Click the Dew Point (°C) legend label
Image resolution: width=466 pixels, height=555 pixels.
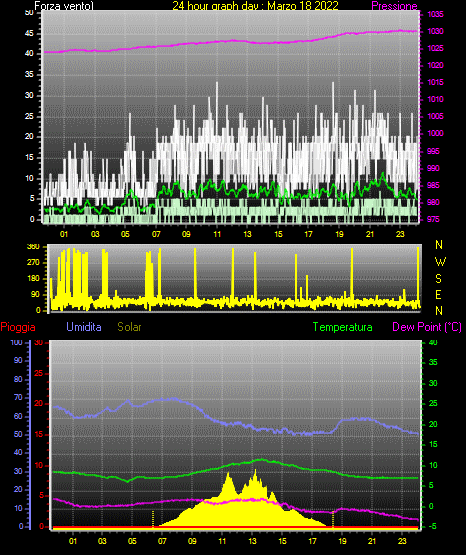[x=427, y=327]
